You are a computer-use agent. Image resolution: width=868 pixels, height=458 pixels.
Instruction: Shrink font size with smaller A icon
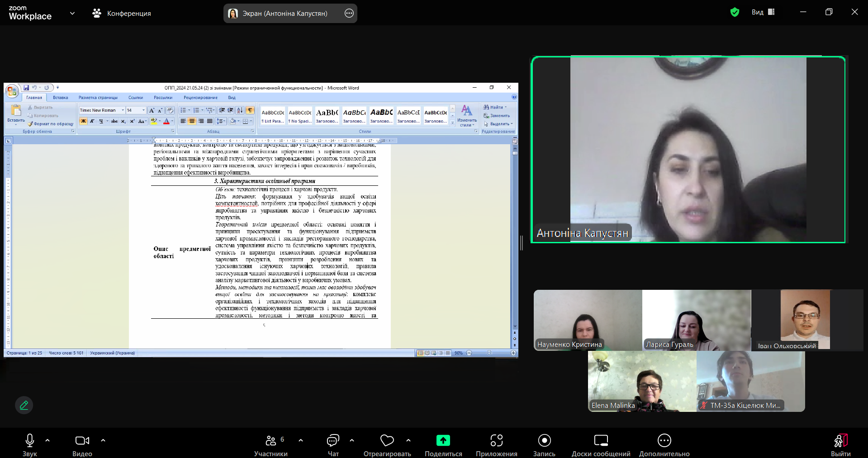[160, 110]
